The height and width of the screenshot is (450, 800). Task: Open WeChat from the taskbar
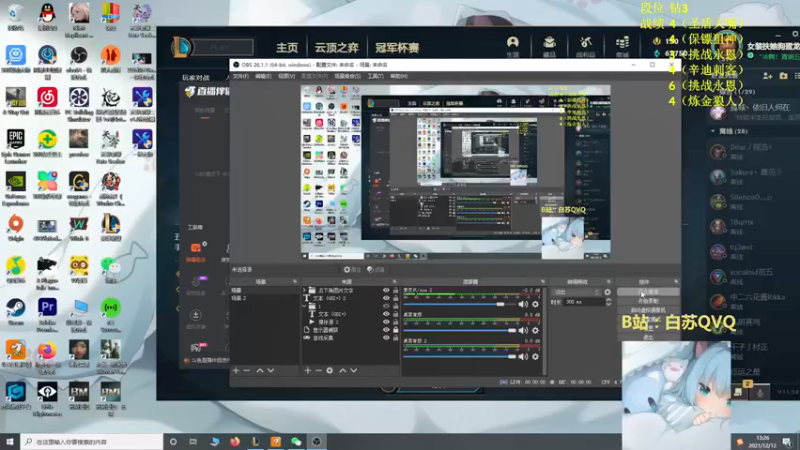click(296, 441)
